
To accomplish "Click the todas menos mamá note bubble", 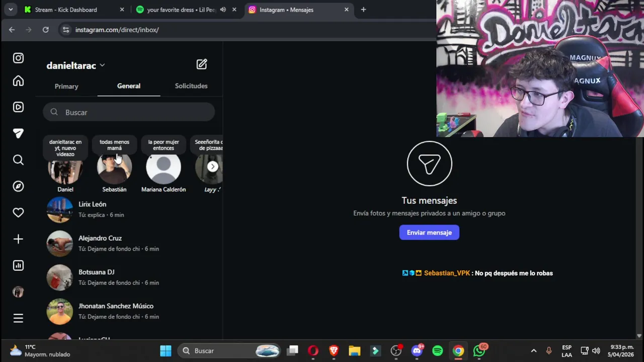I will pos(114,145).
